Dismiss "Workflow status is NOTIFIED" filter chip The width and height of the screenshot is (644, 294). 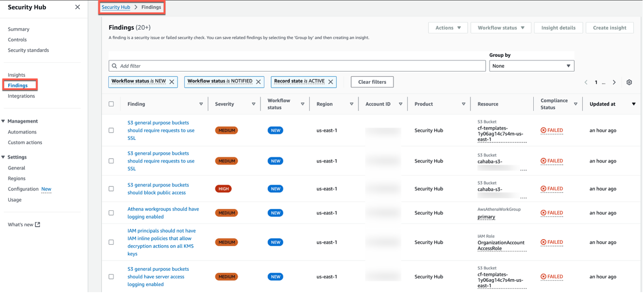(259, 81)
